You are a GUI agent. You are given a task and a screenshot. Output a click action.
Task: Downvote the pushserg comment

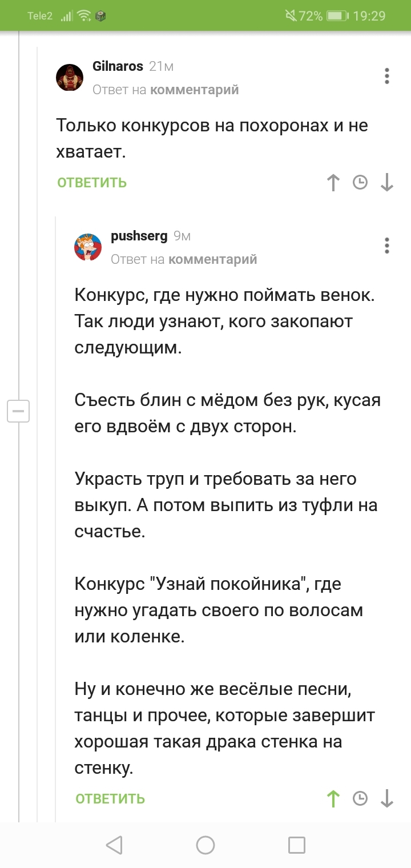387,798
